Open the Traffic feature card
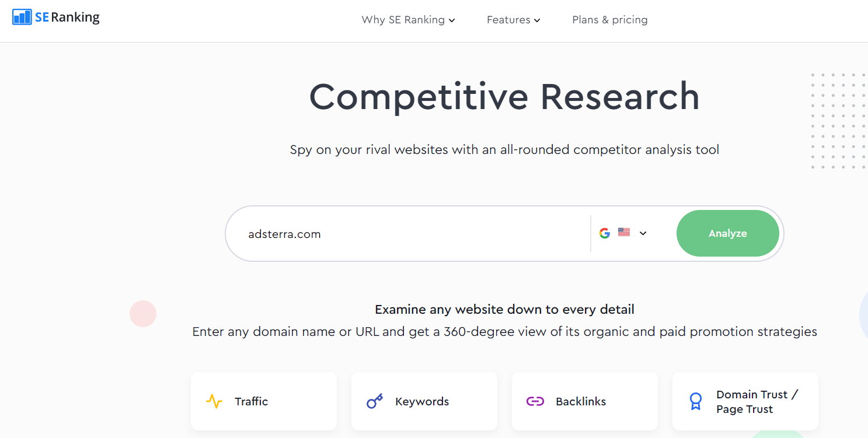Image resolution: width=868 pixels, height=438 pixels. pyautogui.click(x=263, y=401)
